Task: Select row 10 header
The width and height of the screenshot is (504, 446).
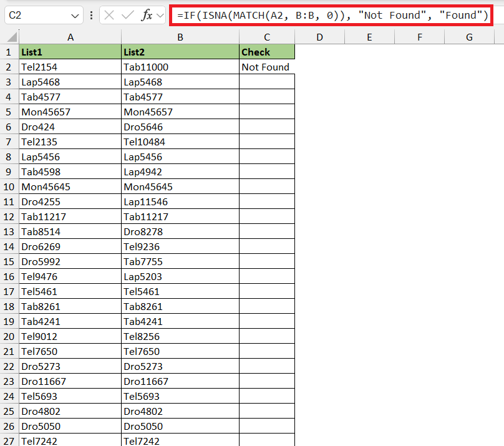Action: [x=9, y=187]
